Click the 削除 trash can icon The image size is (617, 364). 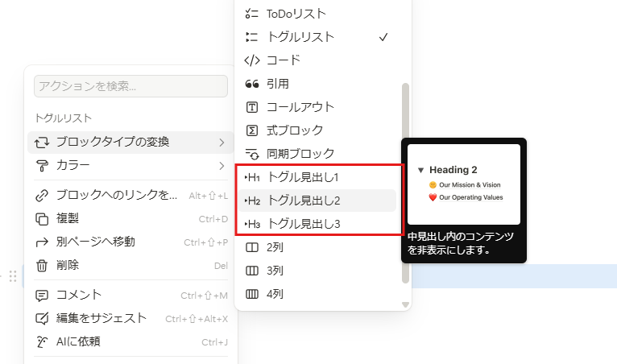[x=42, y=266]
